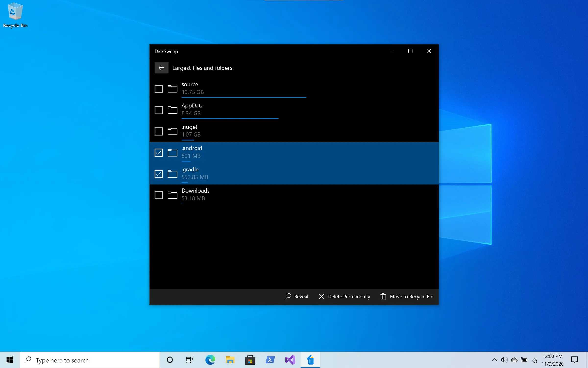This screenshot has width=588, height=368.
Task: Check the source folder checkbox
Action: click(x=159, y=89)
